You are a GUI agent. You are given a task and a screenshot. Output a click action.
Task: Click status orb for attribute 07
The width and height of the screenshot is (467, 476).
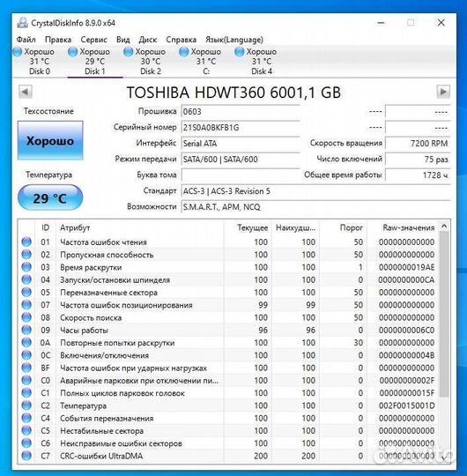click(26, 304)
